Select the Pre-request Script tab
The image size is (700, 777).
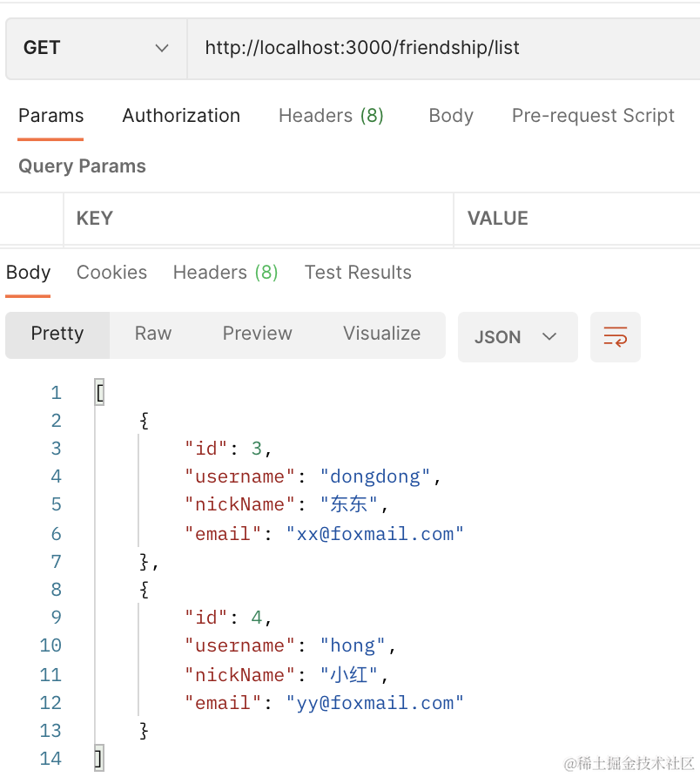[593, 116]
